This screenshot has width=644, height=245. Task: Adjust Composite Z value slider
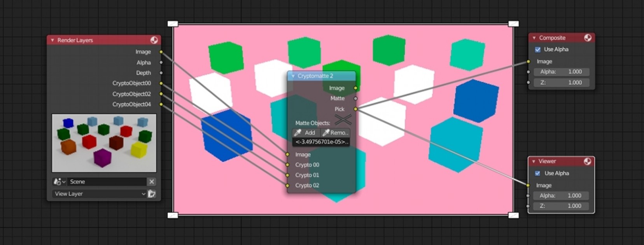(x=562, y=82)
